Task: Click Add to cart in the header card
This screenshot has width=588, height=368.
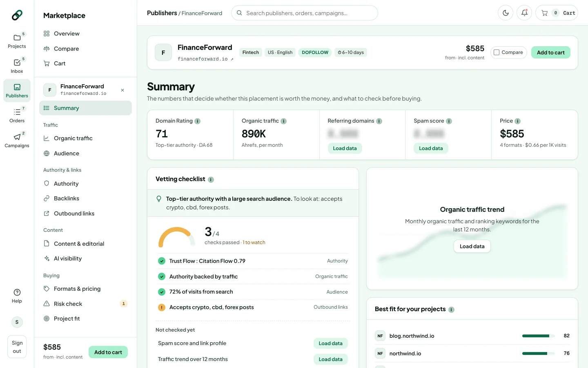Action: [550, 52]
